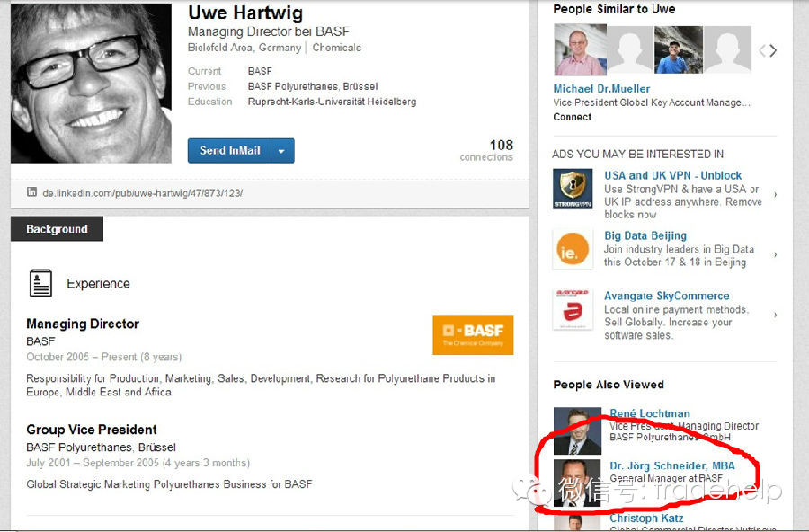This screenshot has height=532, width=809.
Task: Open the BASF company logo
Action: point(473,335)
